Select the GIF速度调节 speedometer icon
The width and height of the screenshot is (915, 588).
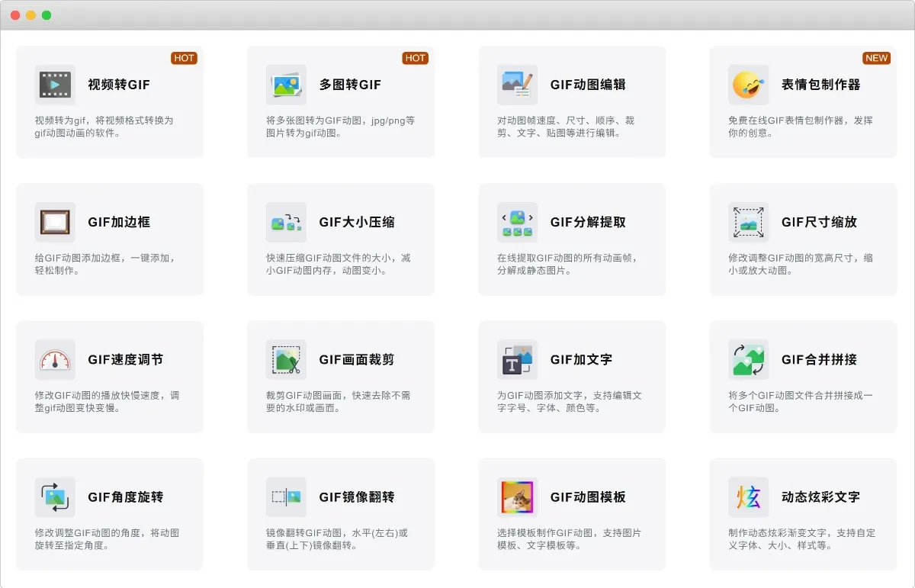coord(54,359)
